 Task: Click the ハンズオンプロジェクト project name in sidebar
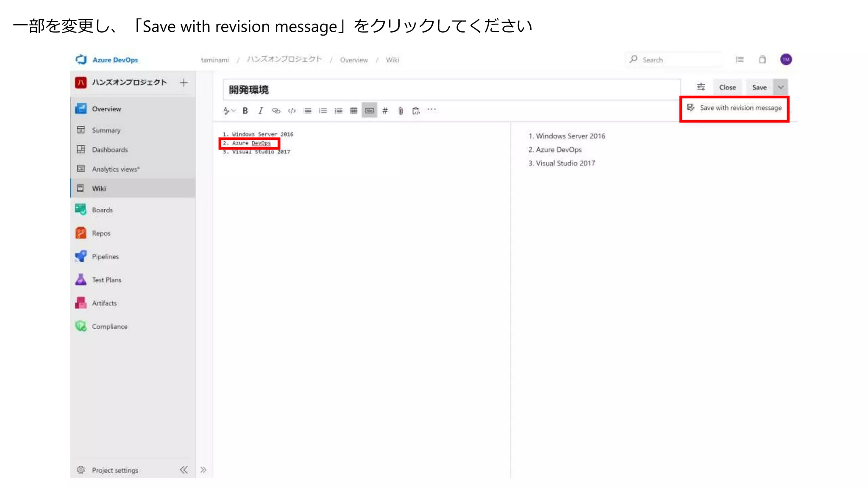click(129, 82)
